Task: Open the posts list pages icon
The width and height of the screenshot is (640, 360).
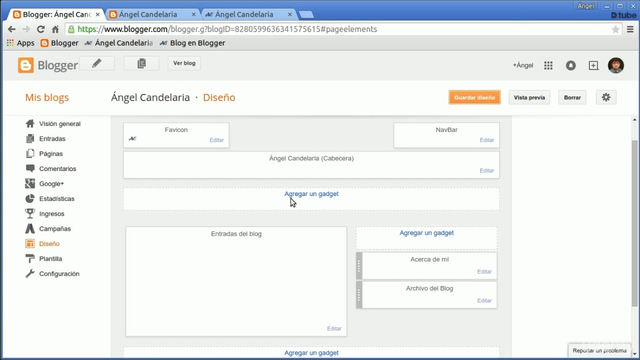Action: click(141, 63)
